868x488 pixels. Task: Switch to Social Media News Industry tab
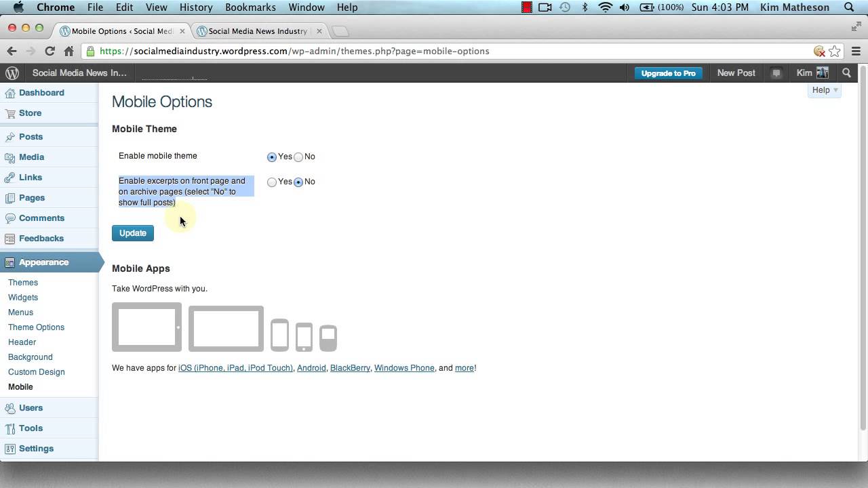(258, 31)
